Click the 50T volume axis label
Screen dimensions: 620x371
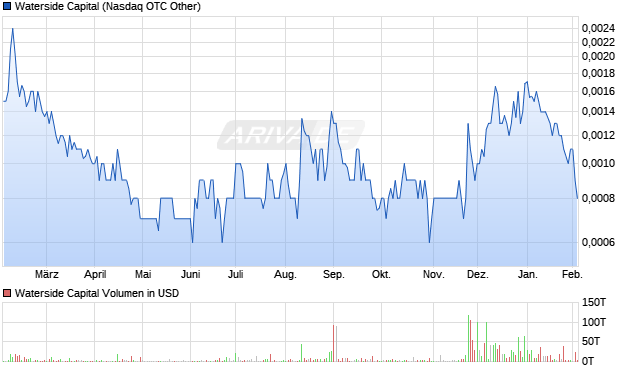coord(591,341)
